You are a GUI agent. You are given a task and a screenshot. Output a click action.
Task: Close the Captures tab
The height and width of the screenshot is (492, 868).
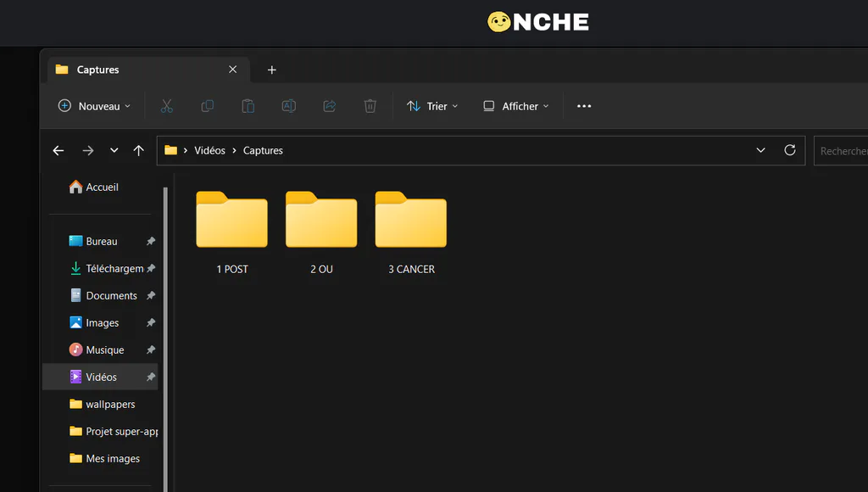coord(232,70)
